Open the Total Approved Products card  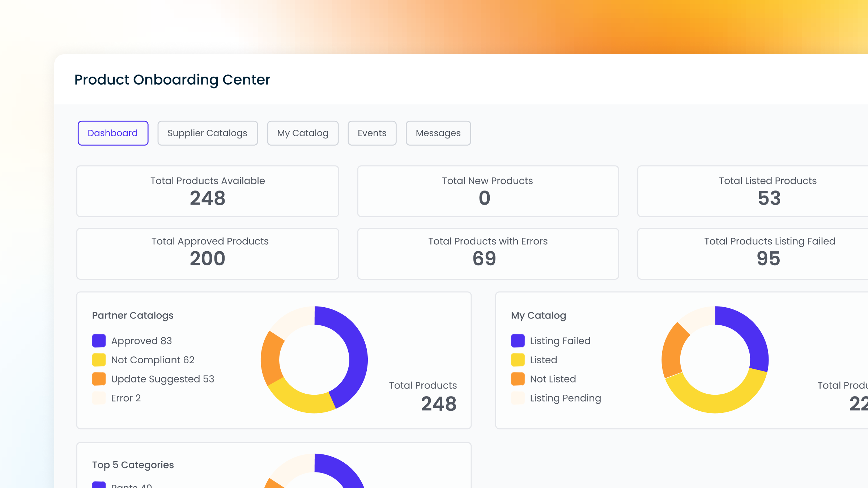[208, 253]
